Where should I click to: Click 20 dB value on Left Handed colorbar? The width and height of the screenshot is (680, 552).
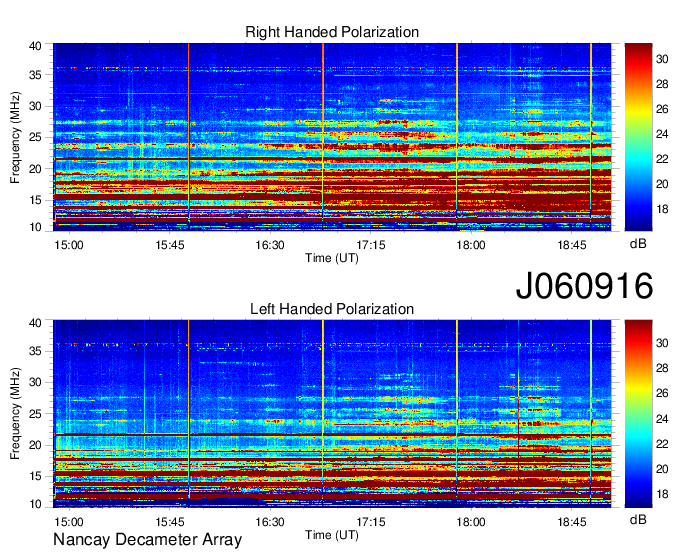[662, 469]
